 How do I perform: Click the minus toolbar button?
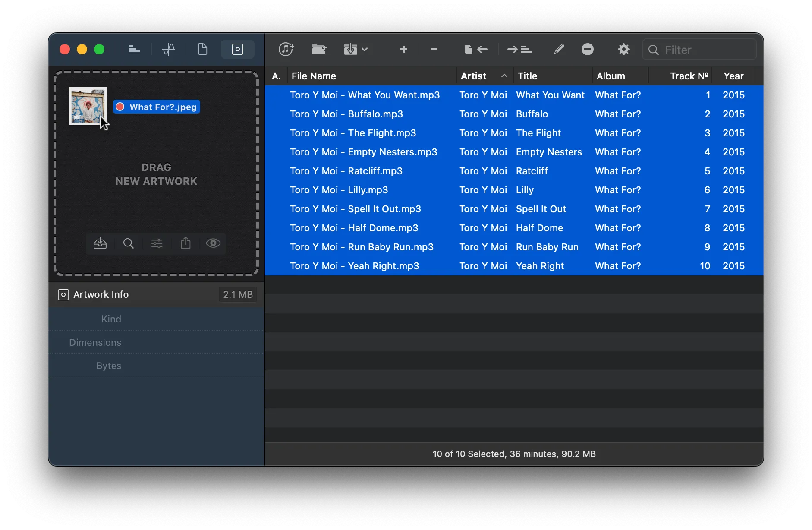pos(434,49)
